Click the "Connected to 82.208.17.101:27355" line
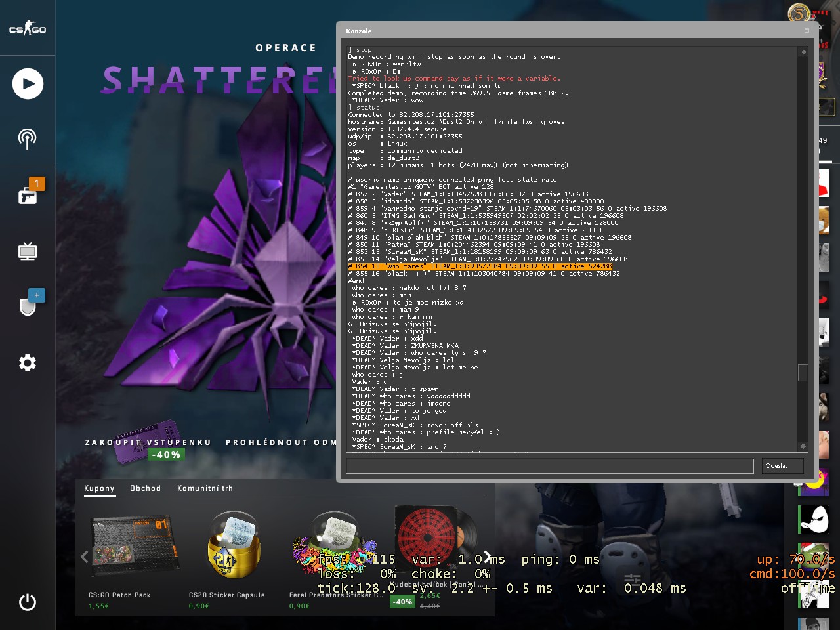The height and width of the screenshot is (630, 840). pos(411,115)
